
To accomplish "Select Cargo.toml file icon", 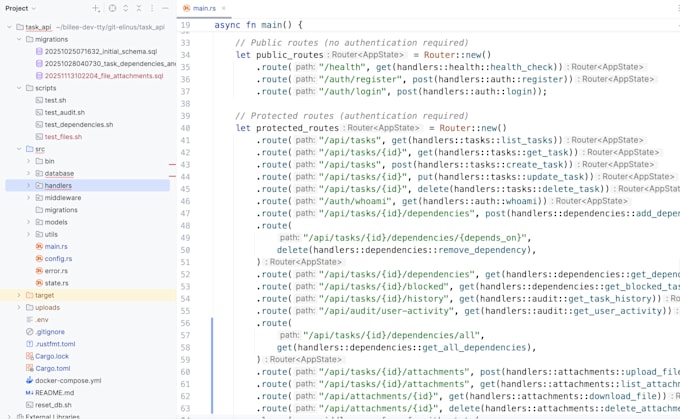I will [29, 368].
